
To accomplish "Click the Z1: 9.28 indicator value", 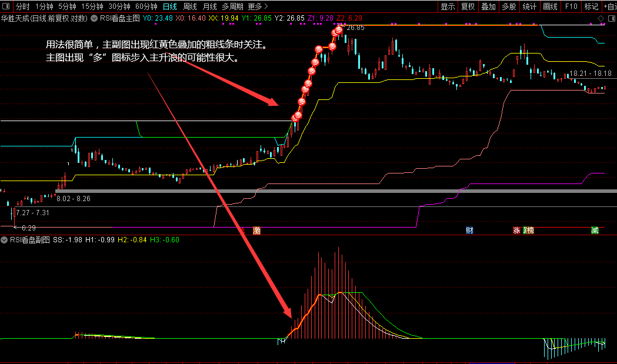I will [321, 18].
